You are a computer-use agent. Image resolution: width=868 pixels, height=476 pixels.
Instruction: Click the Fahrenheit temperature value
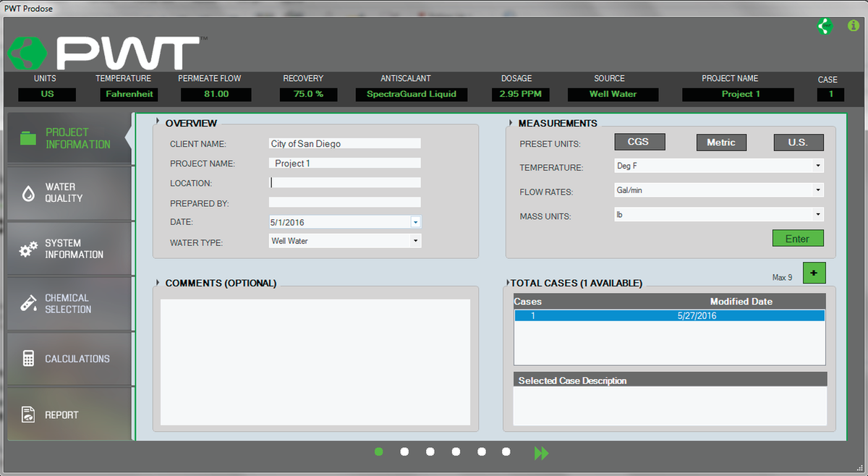coord(129,94)
